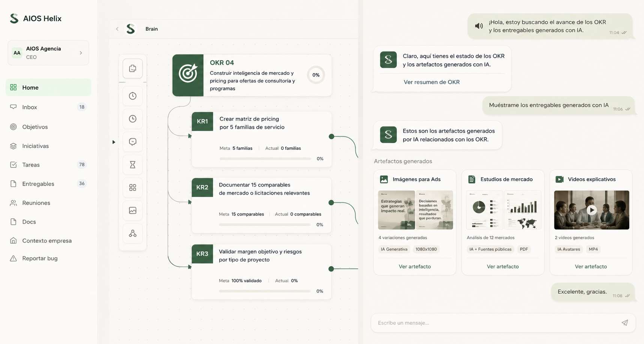Click the Estudios de mercado document icon
Screen dimensions: 644x344
pos(472,180)
